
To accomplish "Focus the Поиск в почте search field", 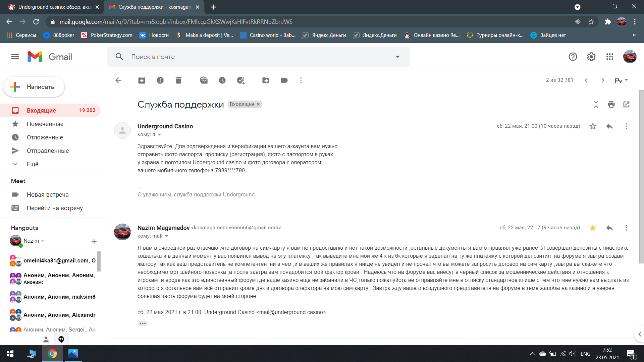I will click(258, 57).
